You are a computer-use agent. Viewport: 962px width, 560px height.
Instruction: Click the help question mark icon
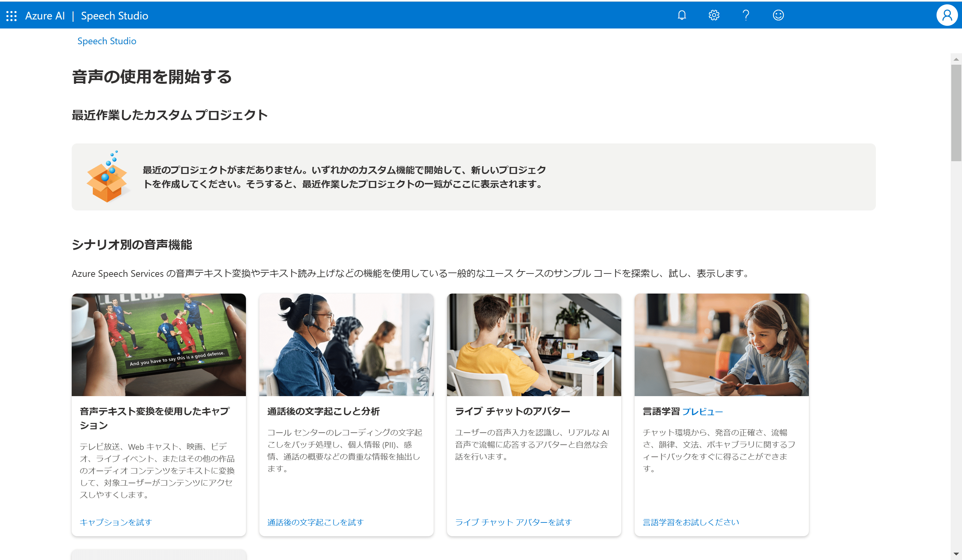(746, 15)
